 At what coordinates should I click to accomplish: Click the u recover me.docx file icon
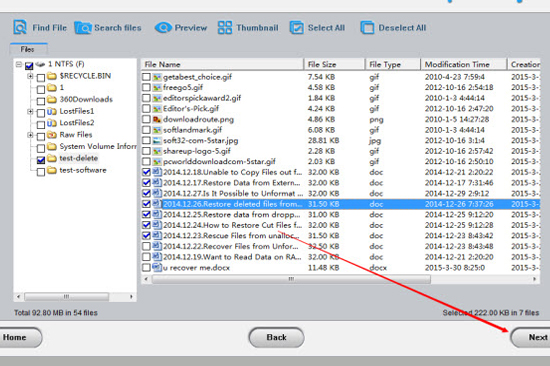pyautogui.click(x=157, y=268)
